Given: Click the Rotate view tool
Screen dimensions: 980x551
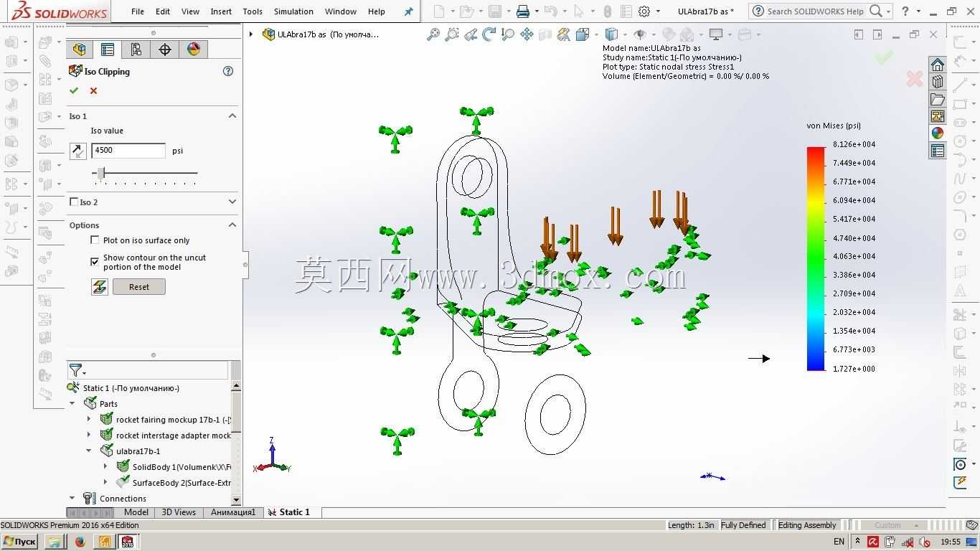Looking at the screenshot, I should (489, 34).
